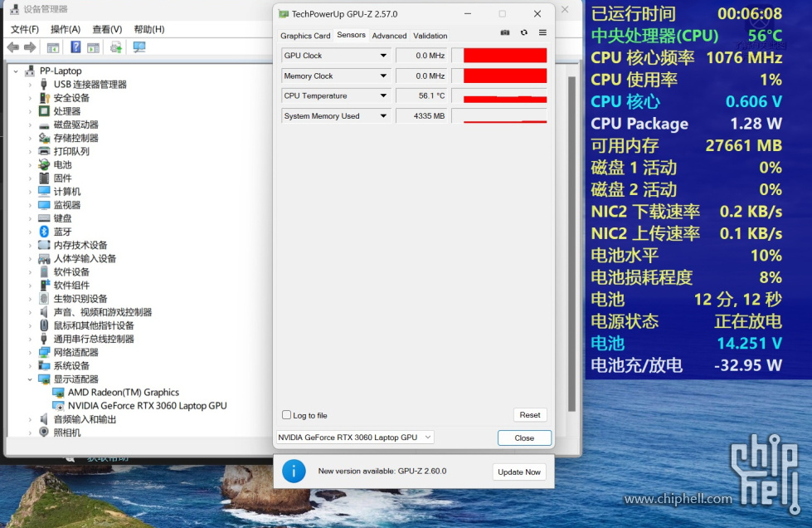Click the camera category icon
The height and width of the screenshot is (528, 812).
(44, 433)
